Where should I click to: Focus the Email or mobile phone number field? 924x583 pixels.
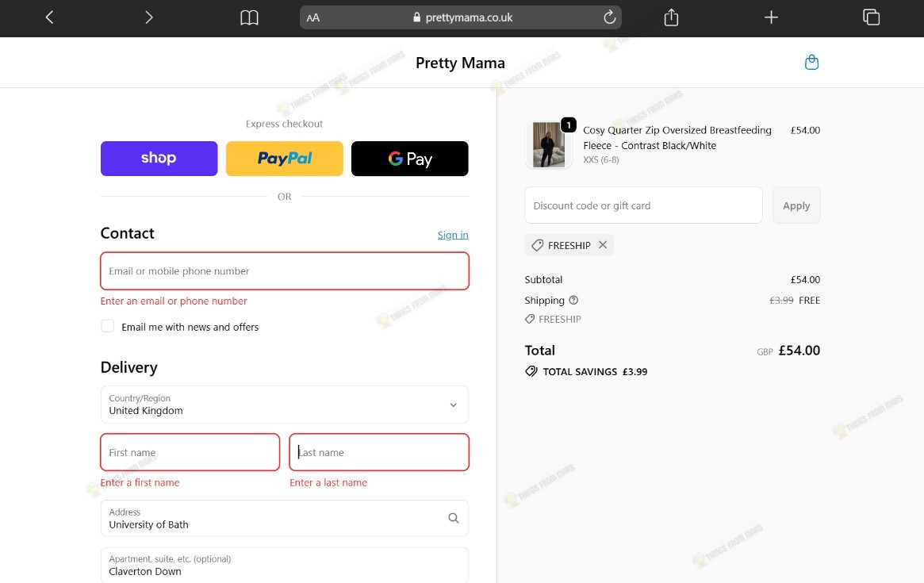click(x=285, y=271)
